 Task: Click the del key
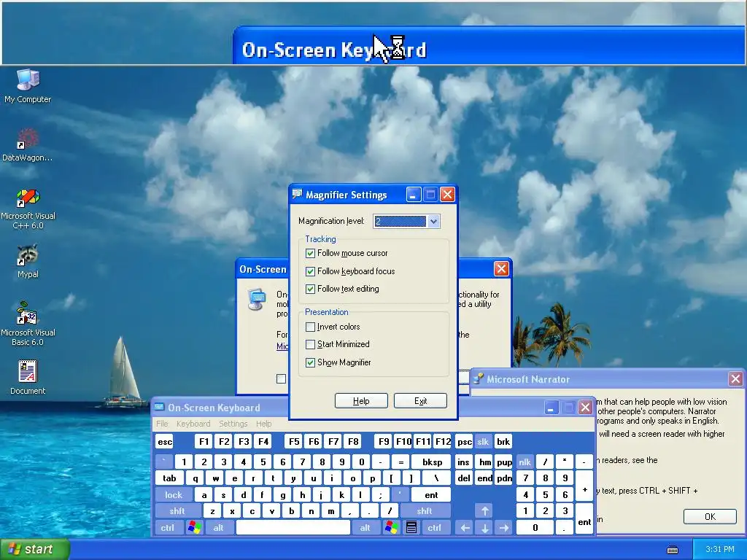(464, 478)
